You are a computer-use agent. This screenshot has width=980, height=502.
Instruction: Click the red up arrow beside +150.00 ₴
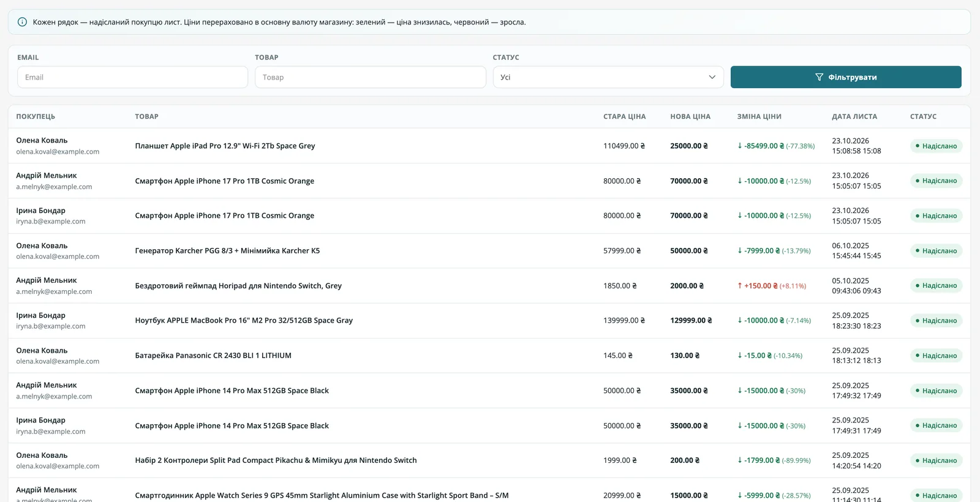tap(740, 286)
